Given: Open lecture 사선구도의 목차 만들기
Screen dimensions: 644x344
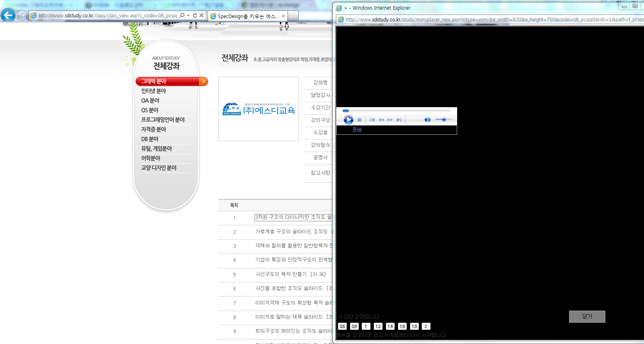Looking at the screenshot, I should (281, 274).
